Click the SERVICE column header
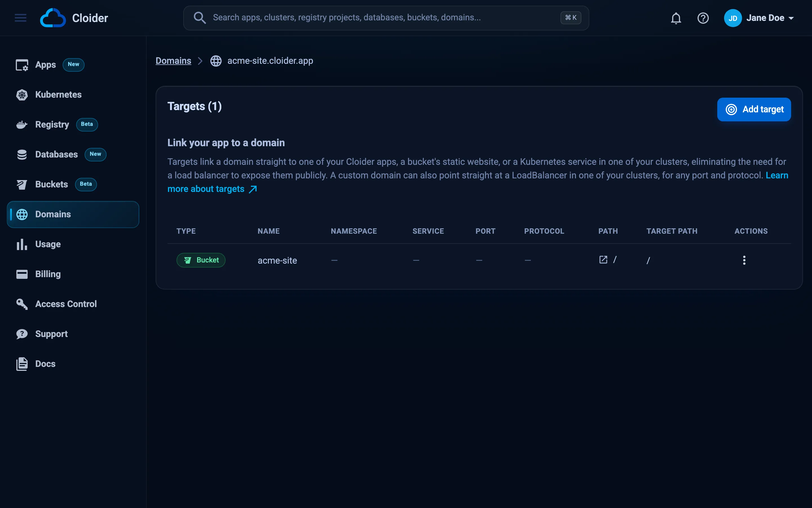Screen dimensions: 812x508 428,231
